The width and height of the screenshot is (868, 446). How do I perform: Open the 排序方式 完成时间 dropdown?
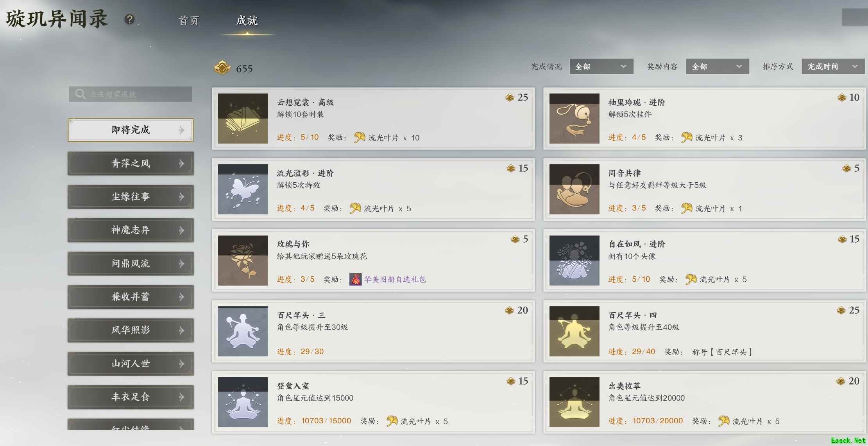click(x=833, y=67)
